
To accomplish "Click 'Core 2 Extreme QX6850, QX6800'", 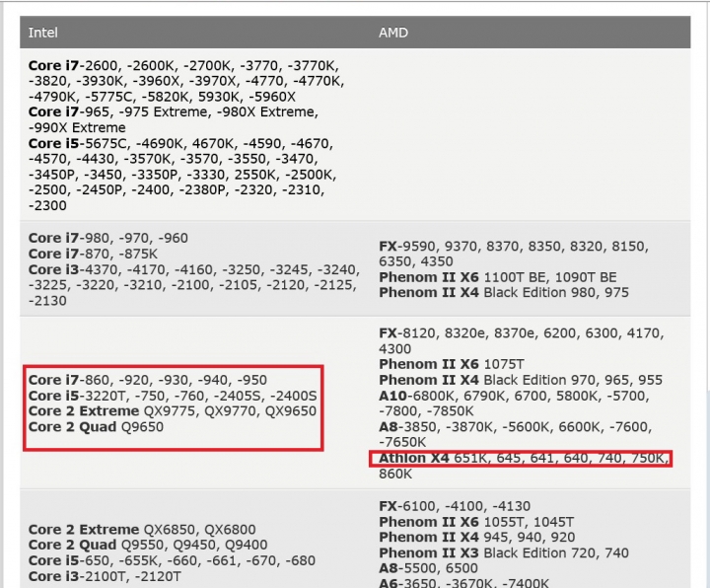I will (142, 530).
